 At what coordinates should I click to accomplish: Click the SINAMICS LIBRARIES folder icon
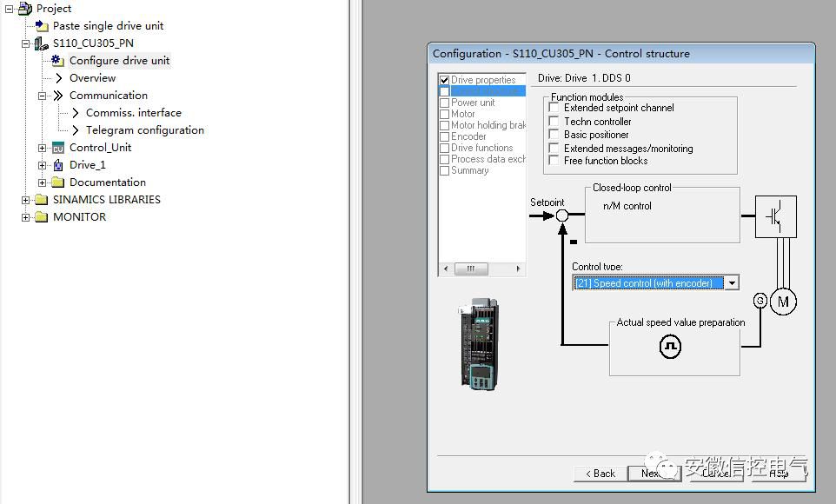[x=42, y=200]
